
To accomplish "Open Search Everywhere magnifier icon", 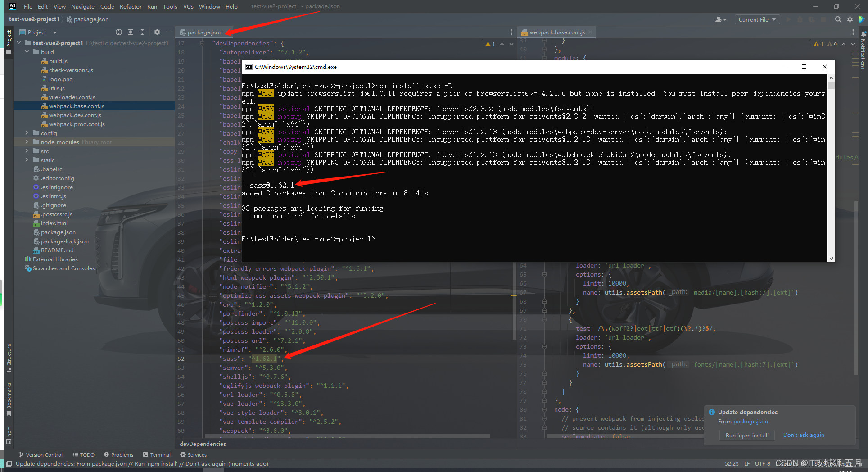I will tap(838, 19).
